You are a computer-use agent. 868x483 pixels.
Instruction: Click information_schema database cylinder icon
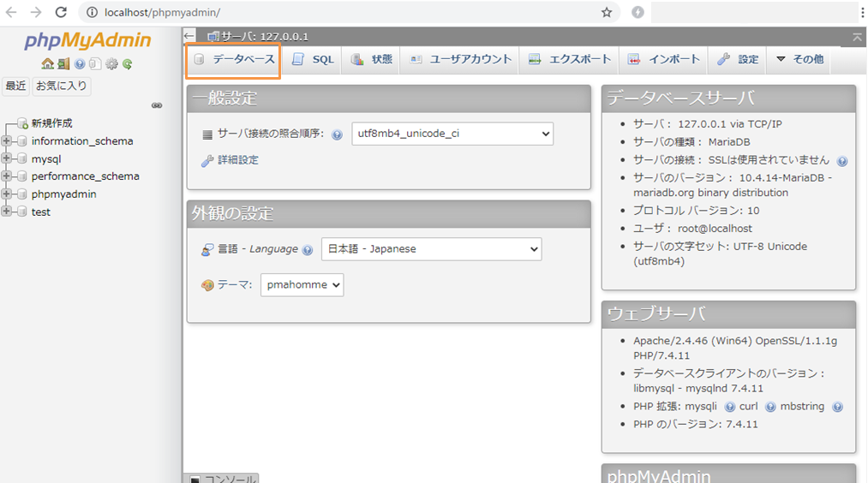22,141
